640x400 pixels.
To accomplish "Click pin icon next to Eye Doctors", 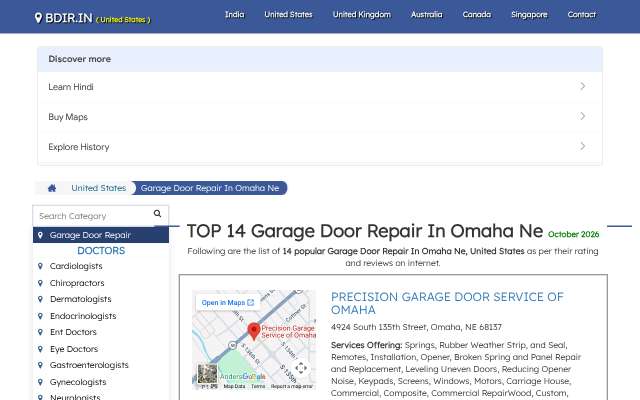I will pyautogui.click(x=40, y=349).
